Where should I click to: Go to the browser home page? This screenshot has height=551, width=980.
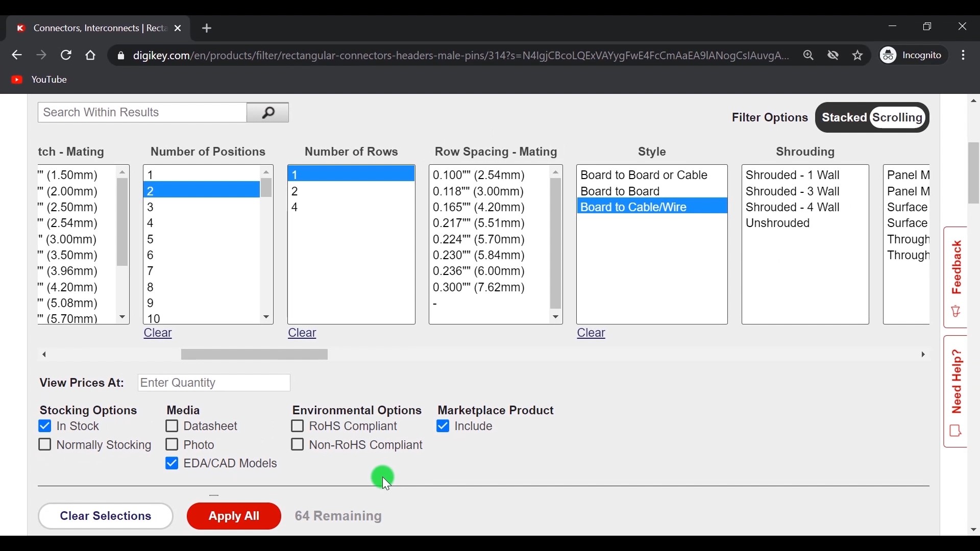click(x=91, y=56)
